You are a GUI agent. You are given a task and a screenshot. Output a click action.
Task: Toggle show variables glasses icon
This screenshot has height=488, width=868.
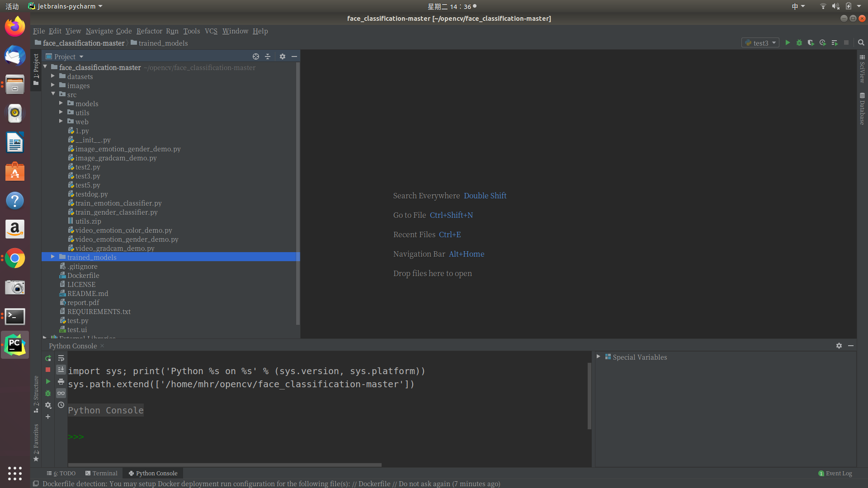(x=61, y=394)
